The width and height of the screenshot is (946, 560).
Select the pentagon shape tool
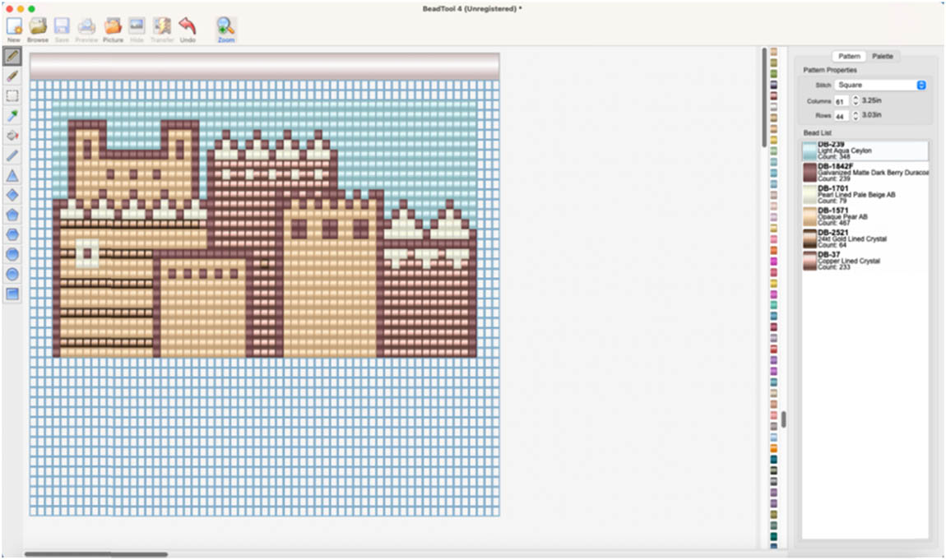[x=12, y=215]
